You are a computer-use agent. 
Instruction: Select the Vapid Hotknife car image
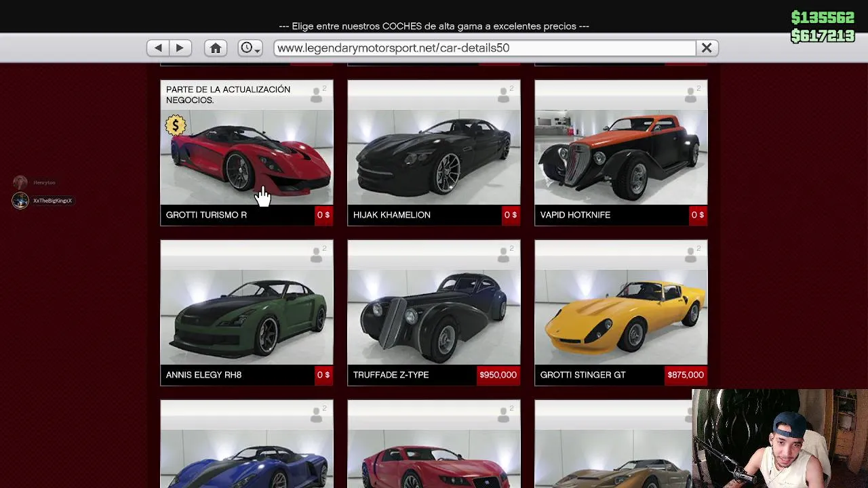621,157
